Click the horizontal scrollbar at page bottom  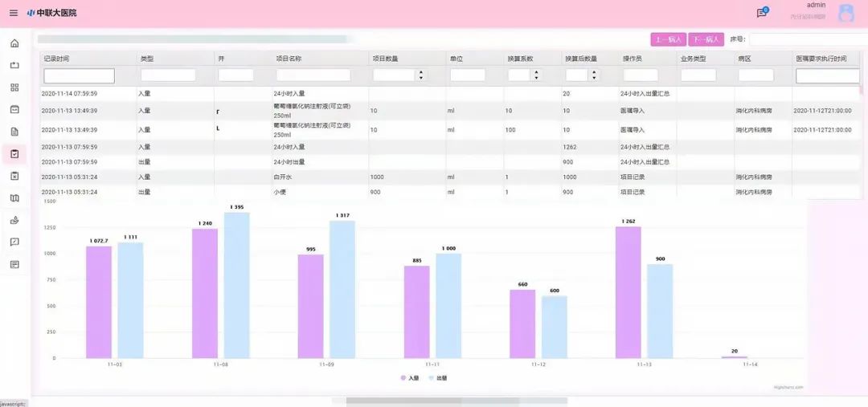pos(457,401)
